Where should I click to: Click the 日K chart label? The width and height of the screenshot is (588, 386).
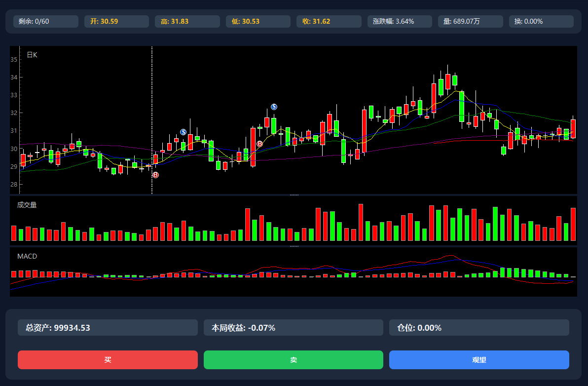coord(32,55)
